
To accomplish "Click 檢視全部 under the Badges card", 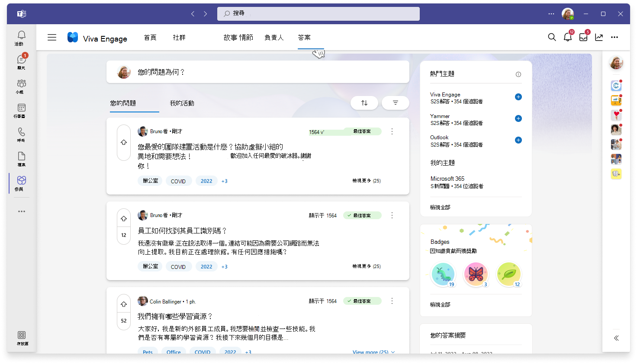I will pyautogui.click(x=440, y=305).
